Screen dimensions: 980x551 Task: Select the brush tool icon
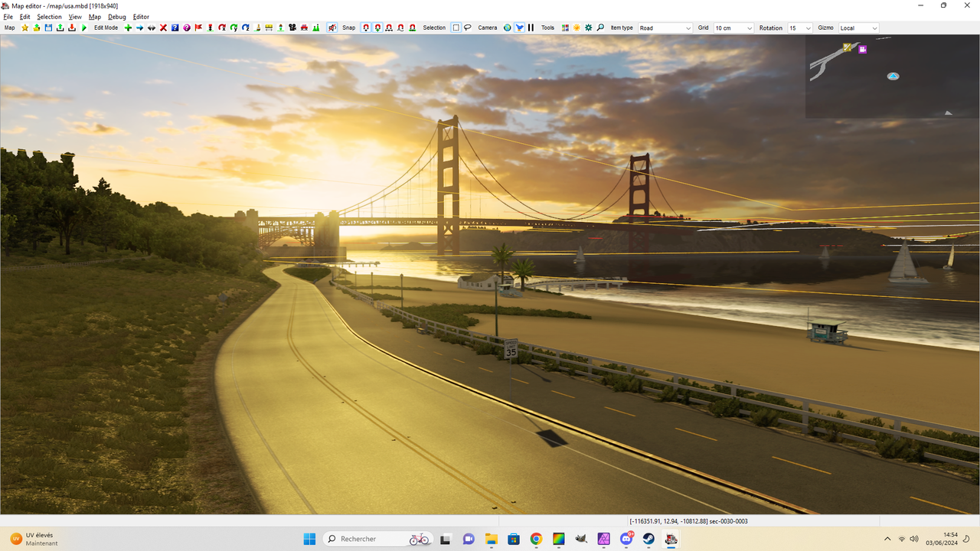(x=257, y=28)
